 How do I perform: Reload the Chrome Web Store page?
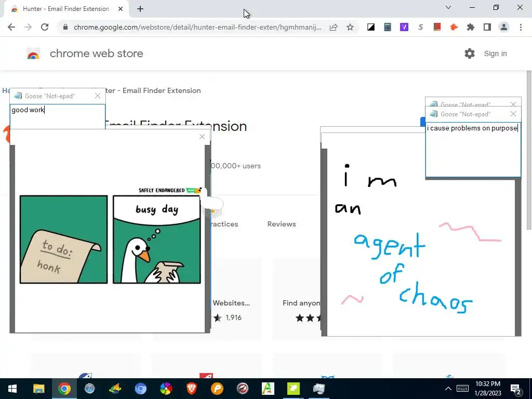[45, 27]
